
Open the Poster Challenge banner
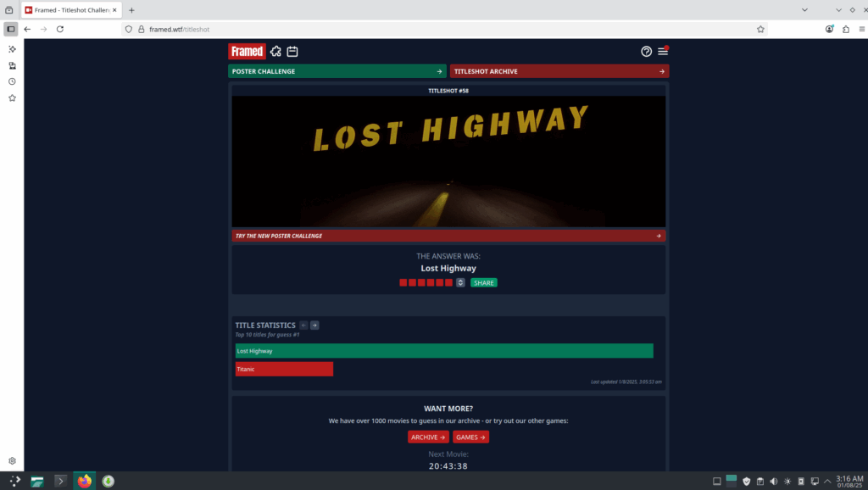[x=337, y=71]
